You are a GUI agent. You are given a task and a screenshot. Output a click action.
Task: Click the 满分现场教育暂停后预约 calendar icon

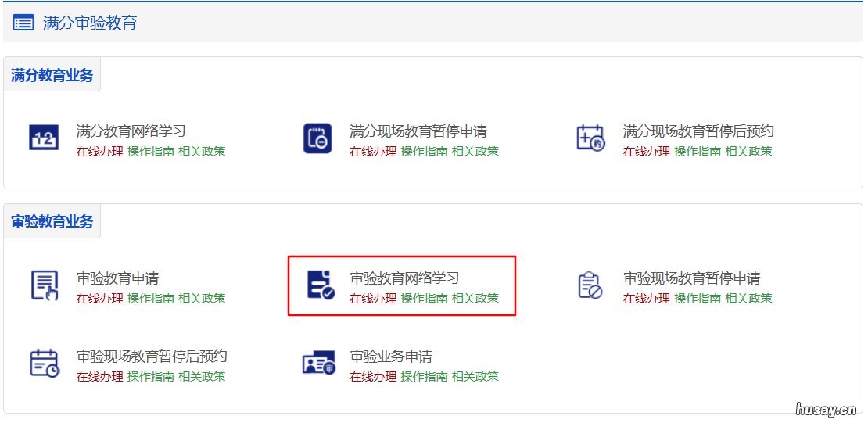590,138
